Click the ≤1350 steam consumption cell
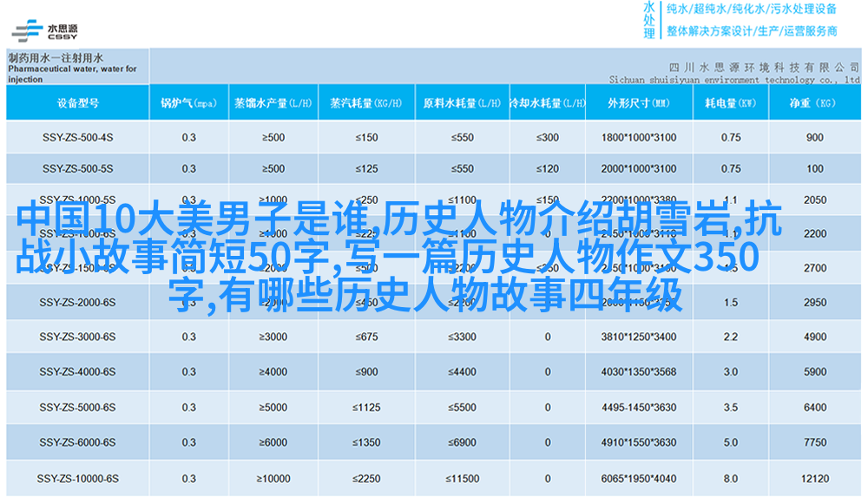868x504 pixels. [366, 442]
